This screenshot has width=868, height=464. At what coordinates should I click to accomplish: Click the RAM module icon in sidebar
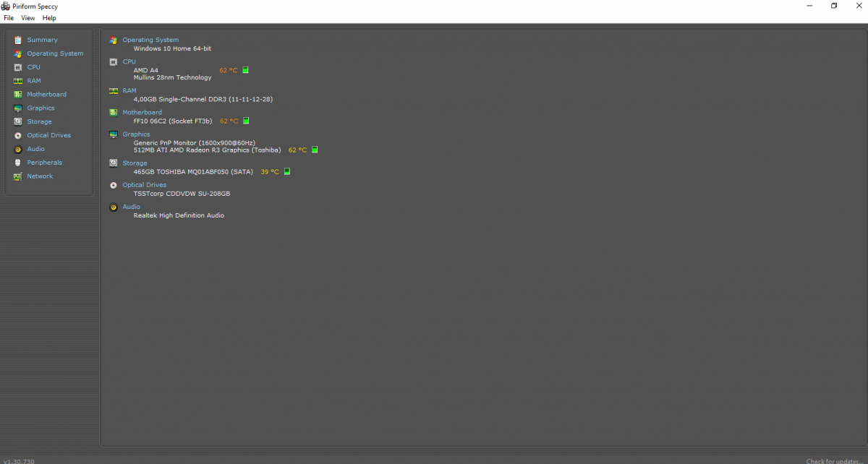(17, 81)
